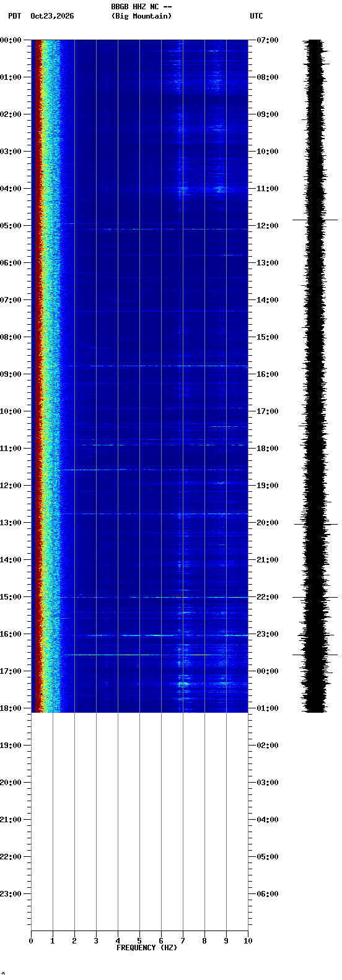Click the frequency axis label 2
This screenshot has width=342, height=980.
74,941
